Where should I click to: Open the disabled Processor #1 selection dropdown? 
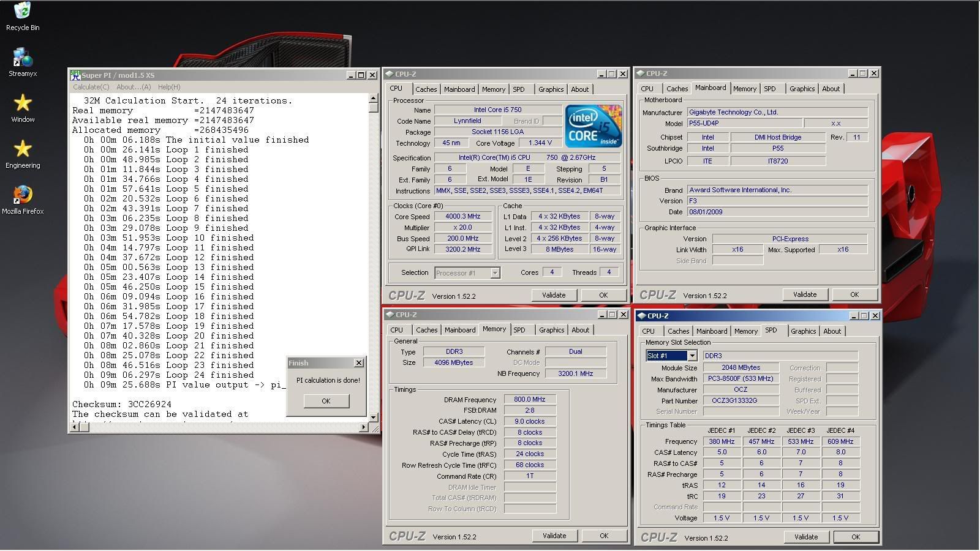(x=495, y=273)
